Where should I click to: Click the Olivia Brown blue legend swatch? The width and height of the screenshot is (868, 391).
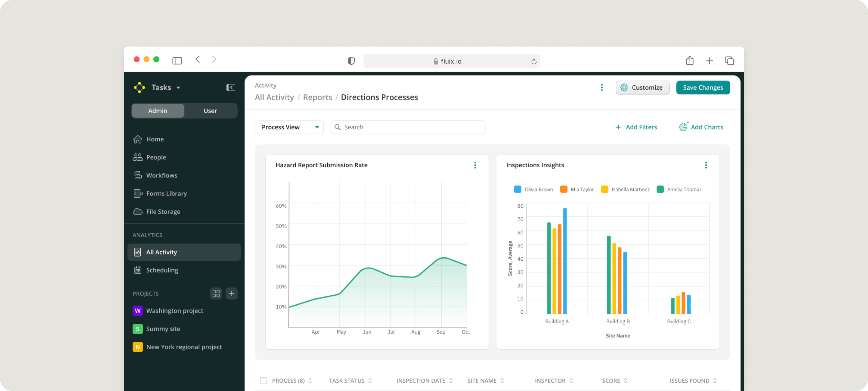(518, 189)
